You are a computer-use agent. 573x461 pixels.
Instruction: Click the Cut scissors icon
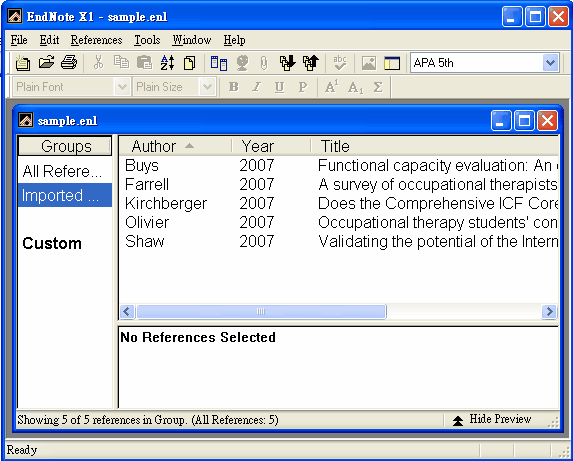[x=98, y=63]
